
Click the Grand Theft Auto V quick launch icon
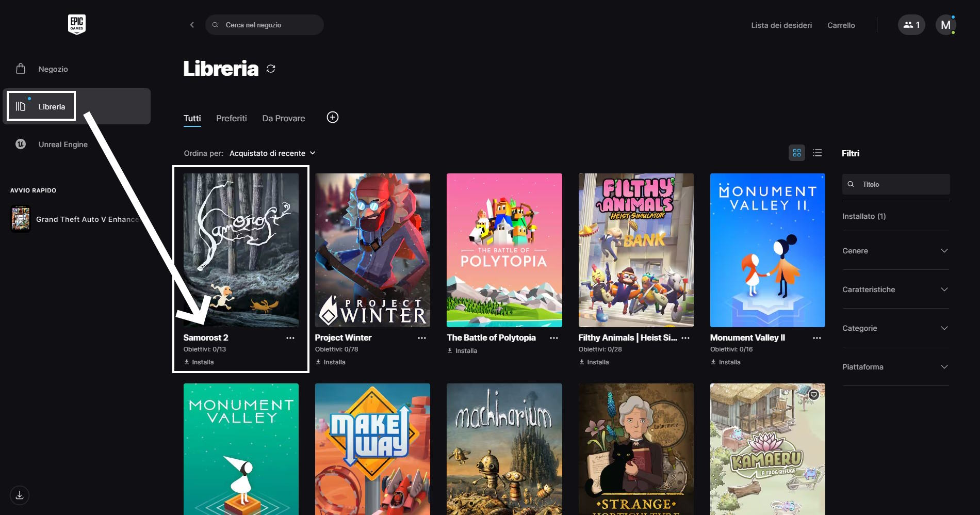[21, 219]
